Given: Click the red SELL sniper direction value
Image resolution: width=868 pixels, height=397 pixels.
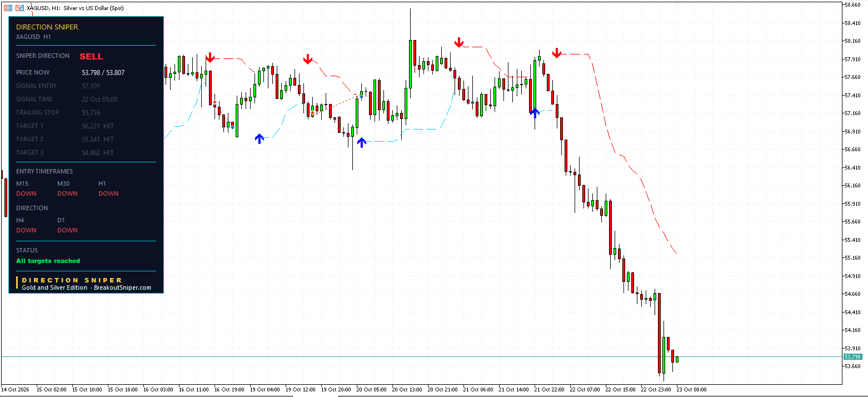Looking at the screenshot, I should click(91, 56).
